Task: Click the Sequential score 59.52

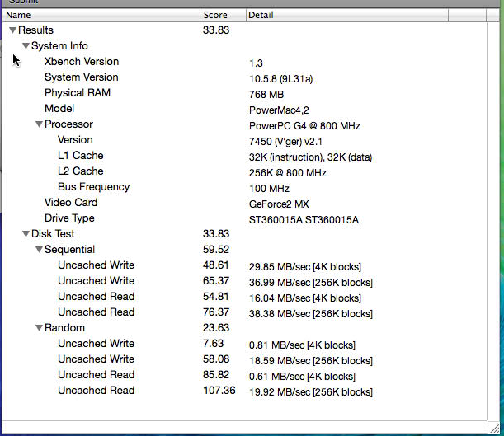Action: (x=216, y=250)
